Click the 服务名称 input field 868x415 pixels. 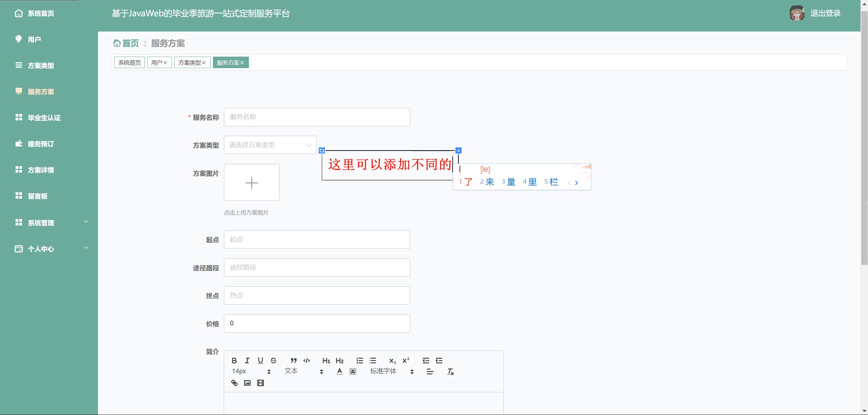(317, 117)
